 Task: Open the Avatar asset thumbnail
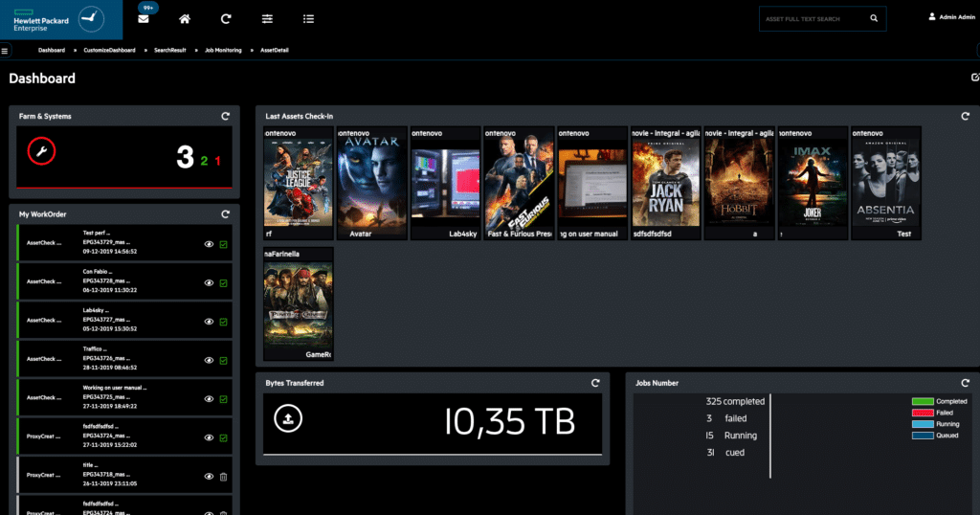tap(372, 183)
